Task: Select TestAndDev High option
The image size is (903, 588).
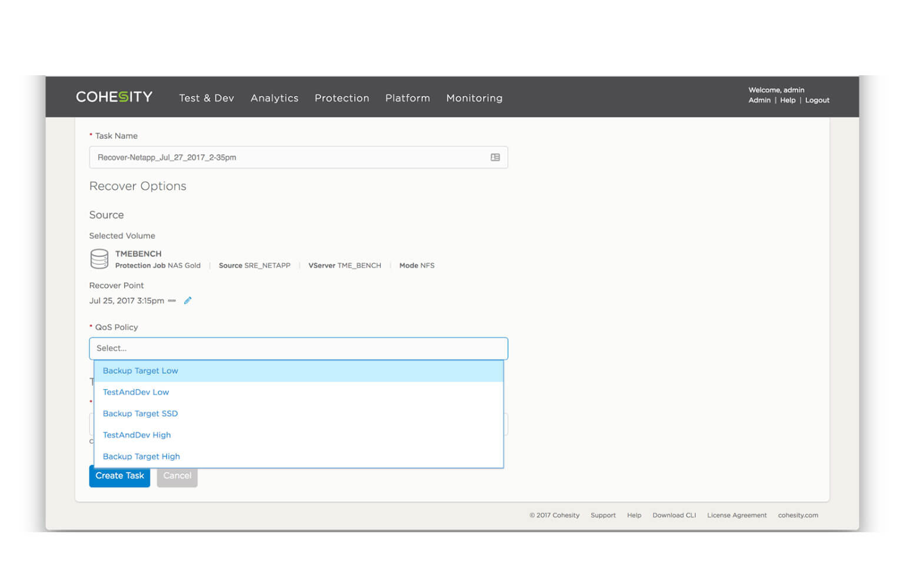Action: coord(136,435)
